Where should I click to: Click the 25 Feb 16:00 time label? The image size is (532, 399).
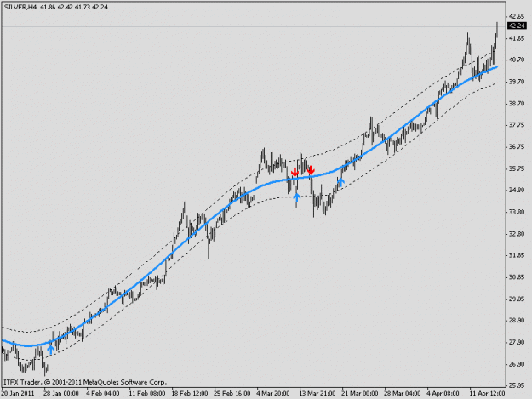pyautogui.click(x=232, y=393)
